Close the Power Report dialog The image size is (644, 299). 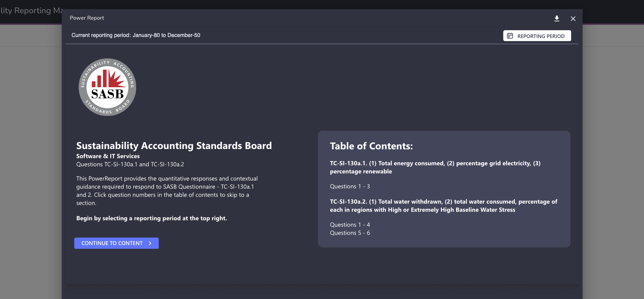573,19
